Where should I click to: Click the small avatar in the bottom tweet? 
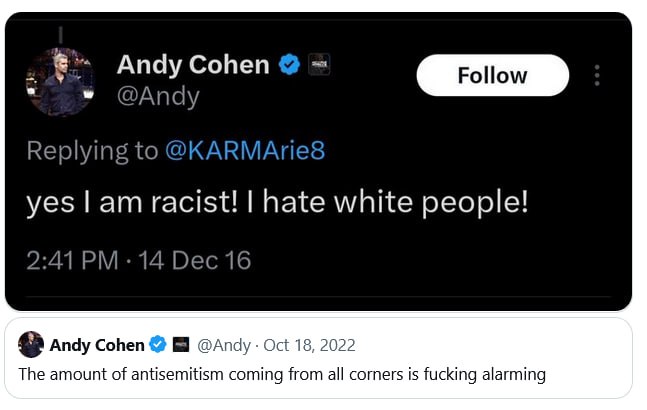click(31, 345)
